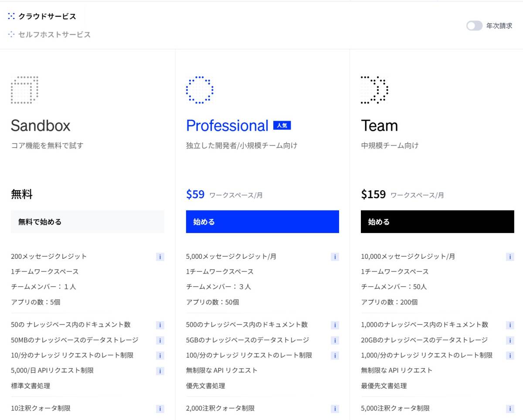
Task: Click the Professional plan title
Action: tap(227, 125)
